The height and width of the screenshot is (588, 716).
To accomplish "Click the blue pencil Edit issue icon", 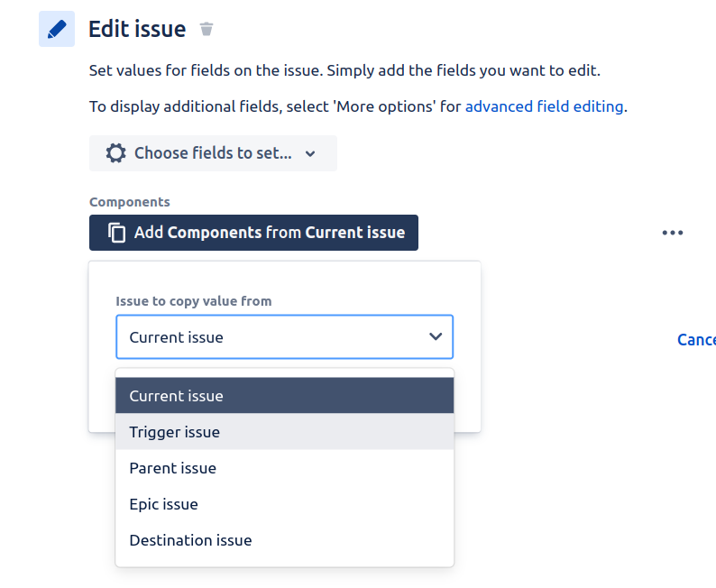I will click(x=57, y=29).
